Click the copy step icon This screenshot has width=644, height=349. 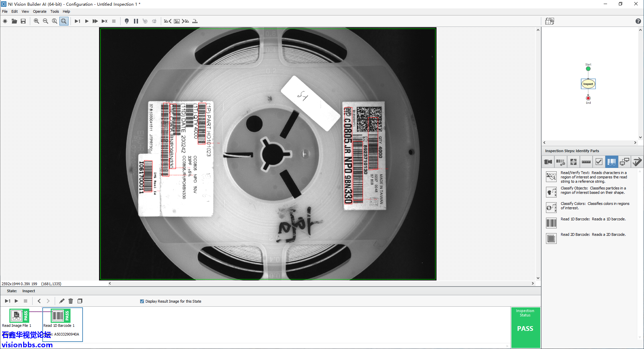point(80,301)
